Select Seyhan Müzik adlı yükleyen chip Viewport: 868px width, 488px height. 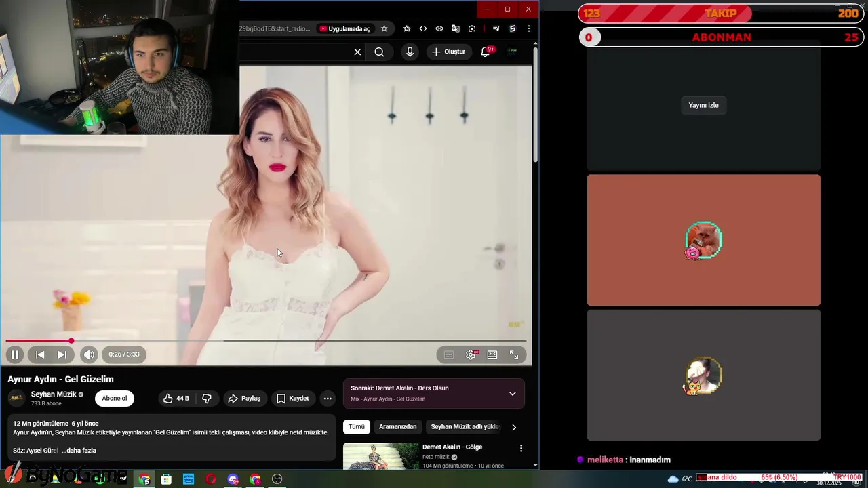pos(465,427)
